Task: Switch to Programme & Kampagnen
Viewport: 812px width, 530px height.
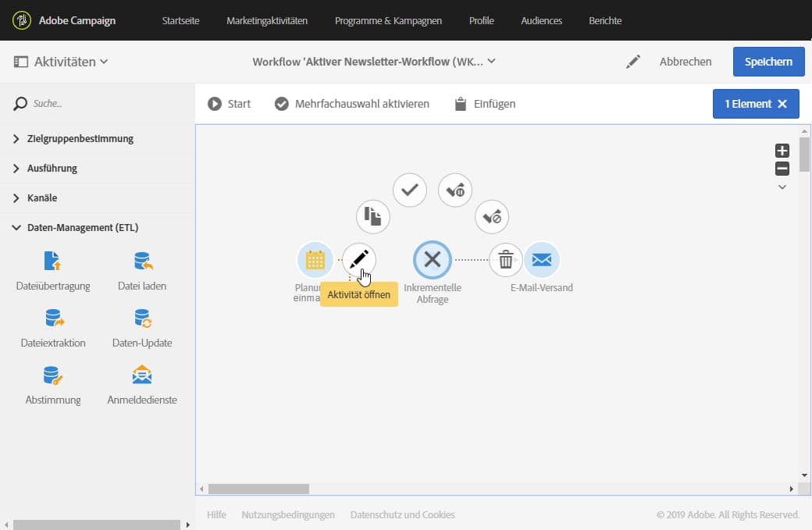Action: click(x=388, y=21)
